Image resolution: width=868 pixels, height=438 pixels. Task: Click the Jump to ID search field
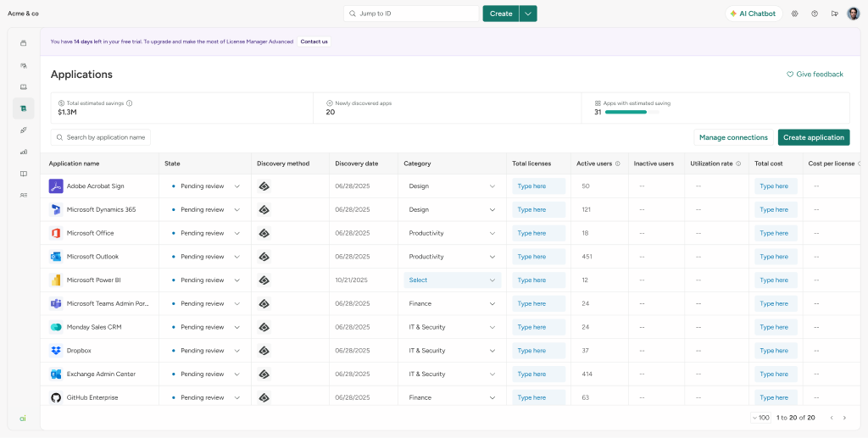[411, 14]
